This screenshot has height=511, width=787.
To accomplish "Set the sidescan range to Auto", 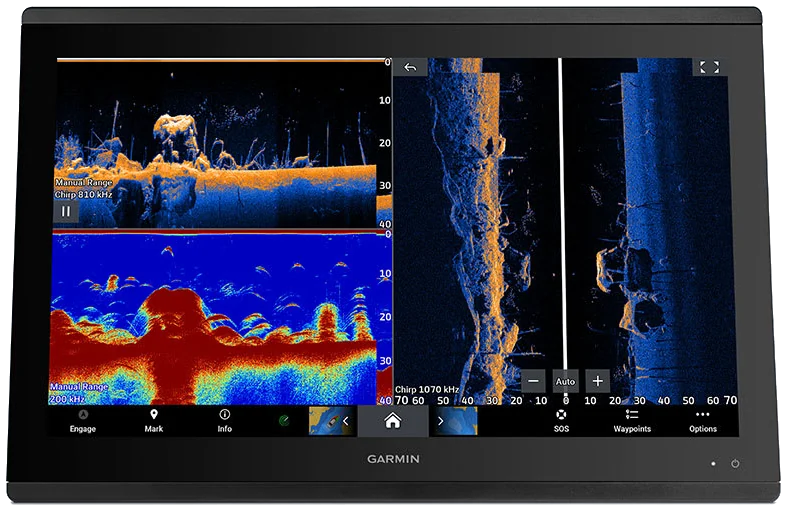I will click(565, 381).
